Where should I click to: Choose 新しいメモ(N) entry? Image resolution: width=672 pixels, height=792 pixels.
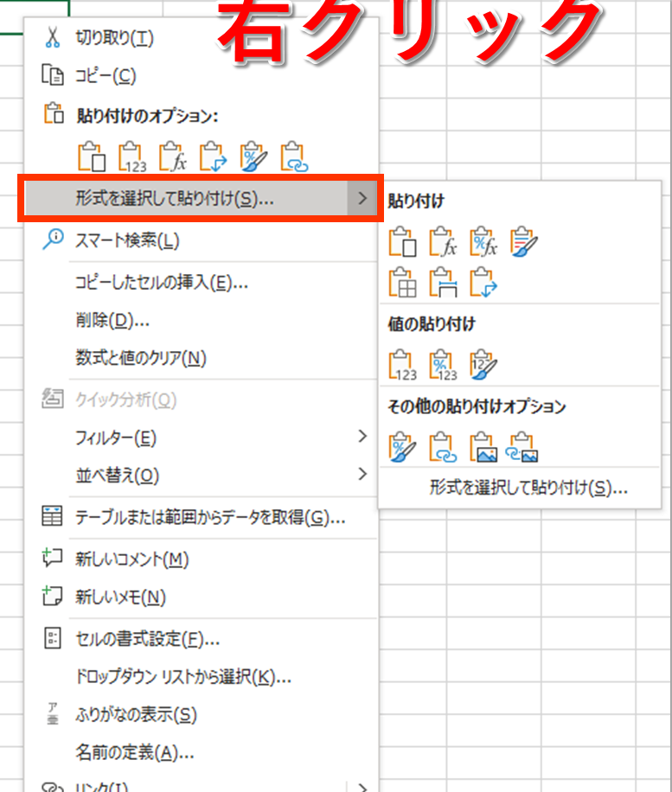tap(202, 597)
